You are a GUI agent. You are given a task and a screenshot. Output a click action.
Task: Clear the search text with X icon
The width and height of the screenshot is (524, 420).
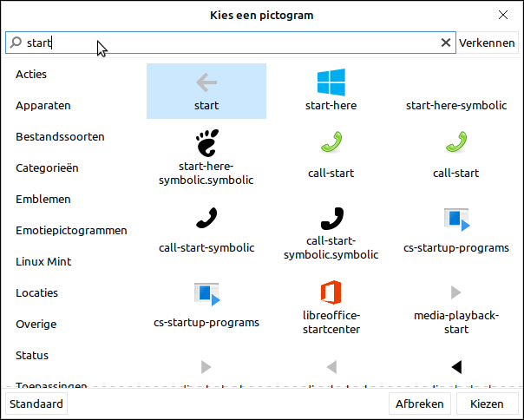(x=446, y=43)
